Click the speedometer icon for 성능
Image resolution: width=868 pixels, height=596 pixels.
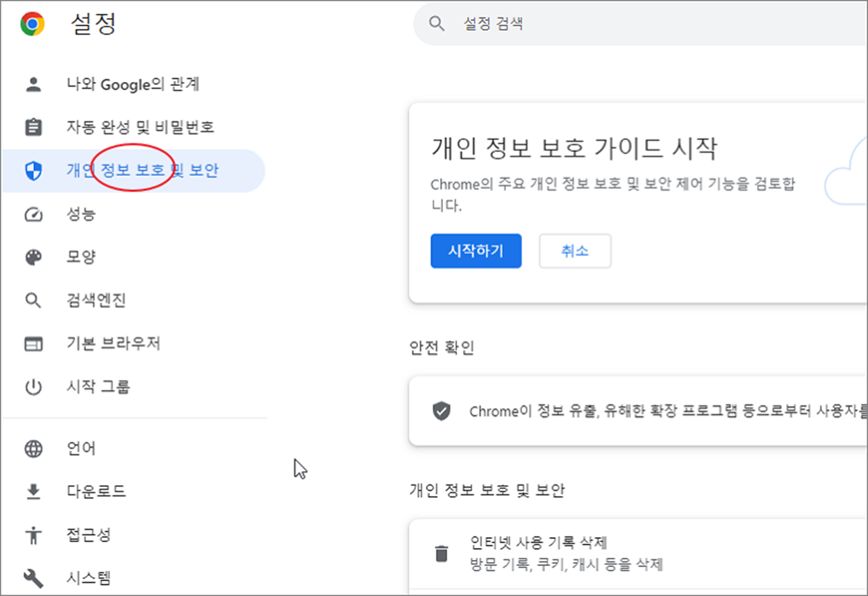33,214
